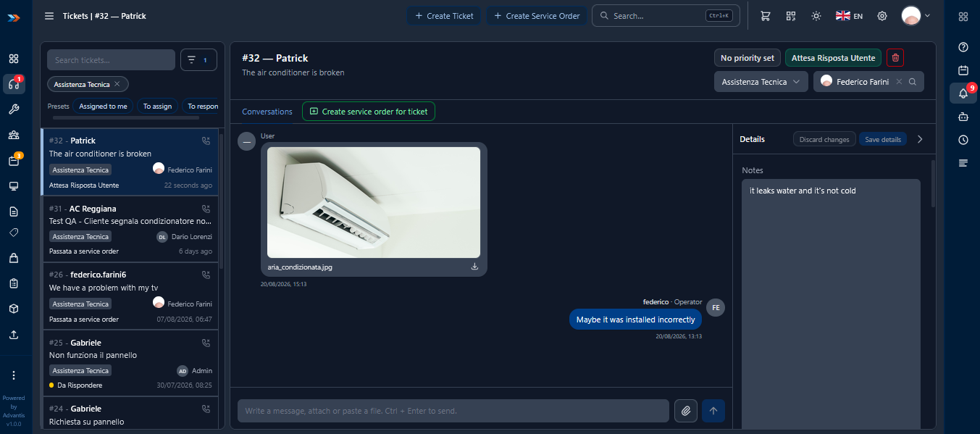Open the monitor icon in left sidebar
980x434 pixels.
coord(14,186)
